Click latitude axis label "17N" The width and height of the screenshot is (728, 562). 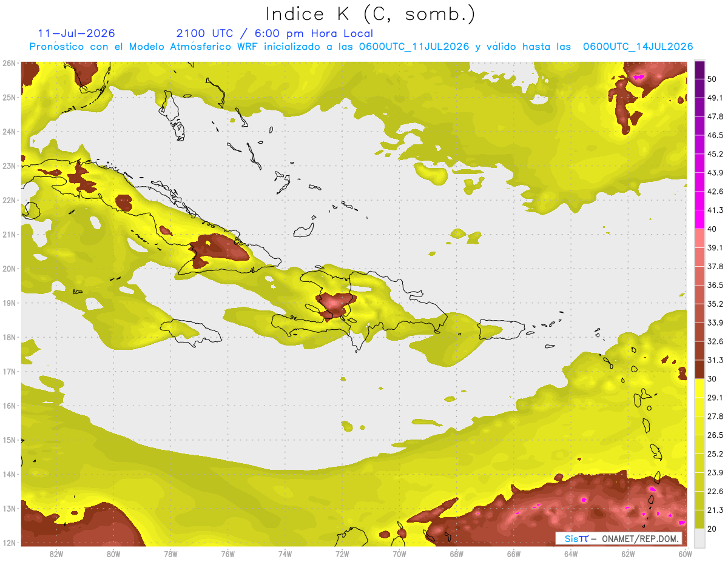point(8,371)
